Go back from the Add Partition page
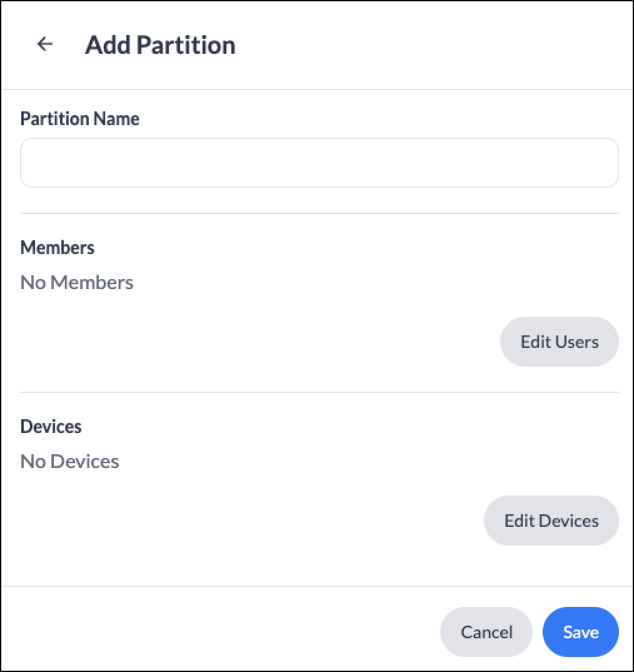The height and width of the screenshot is (672, 634). point(44,44)
